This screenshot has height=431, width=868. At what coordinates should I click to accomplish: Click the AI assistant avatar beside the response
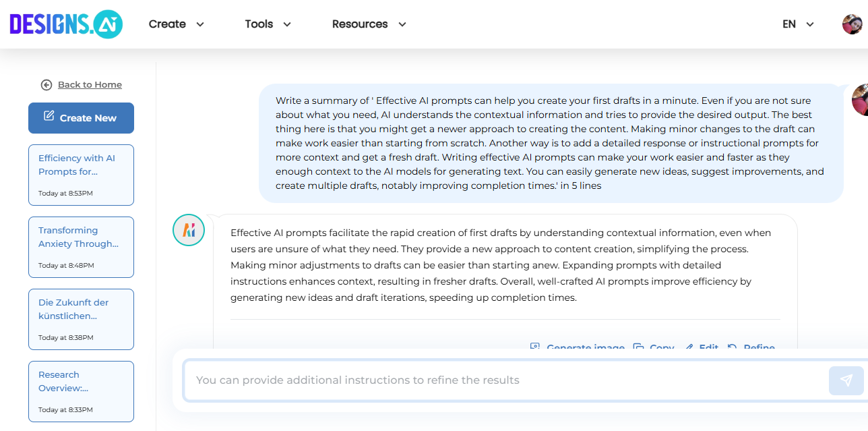[188, 230]
